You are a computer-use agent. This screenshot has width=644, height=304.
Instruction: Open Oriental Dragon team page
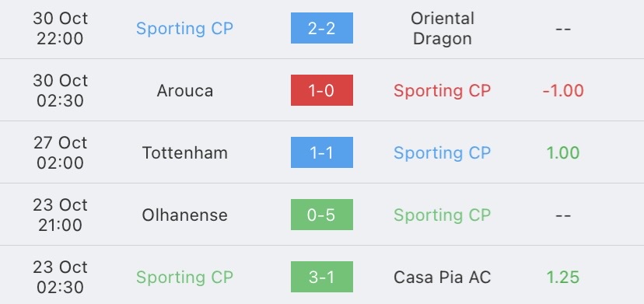(x=443, y=28)
